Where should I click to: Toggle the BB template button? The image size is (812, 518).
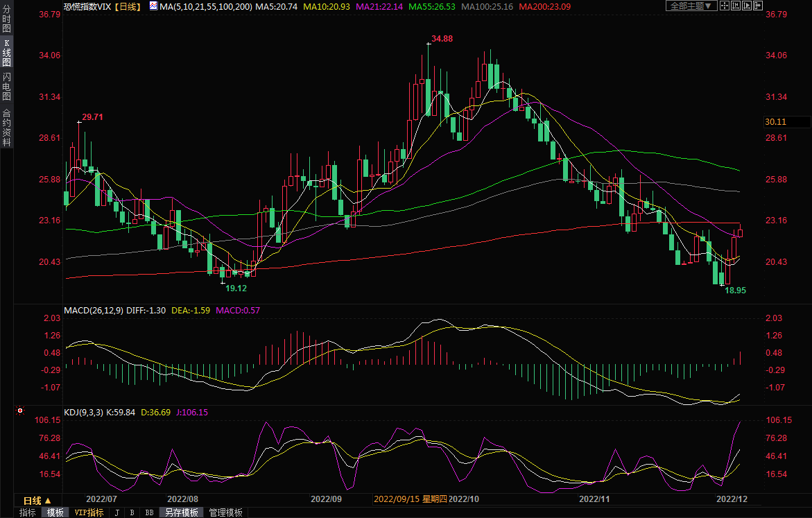pos(149,512)
